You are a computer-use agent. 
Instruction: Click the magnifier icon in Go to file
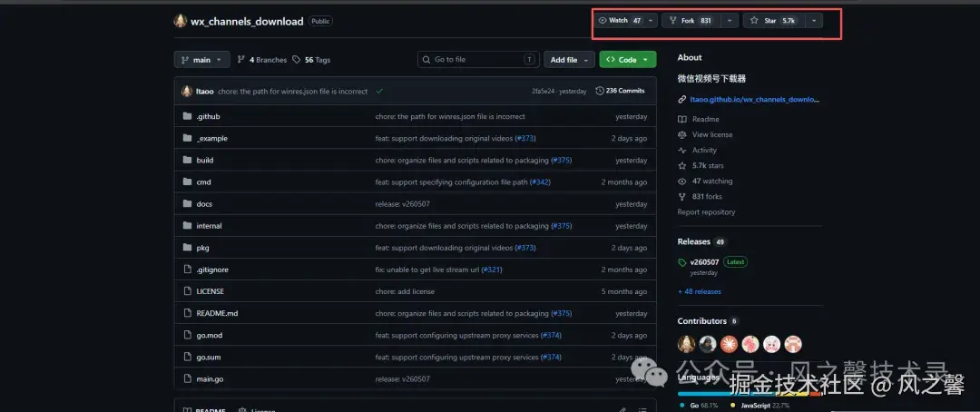click(x=426, y=59)
